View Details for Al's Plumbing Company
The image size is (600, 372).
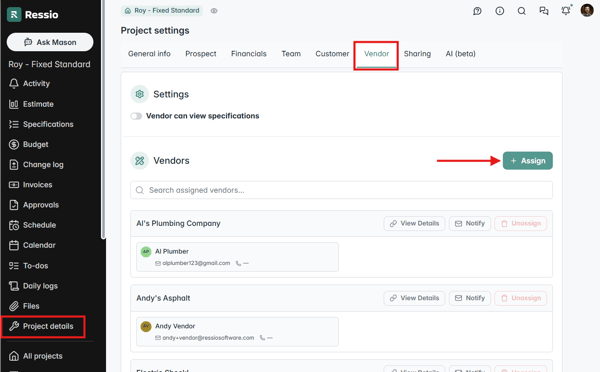tap(414, 224)
